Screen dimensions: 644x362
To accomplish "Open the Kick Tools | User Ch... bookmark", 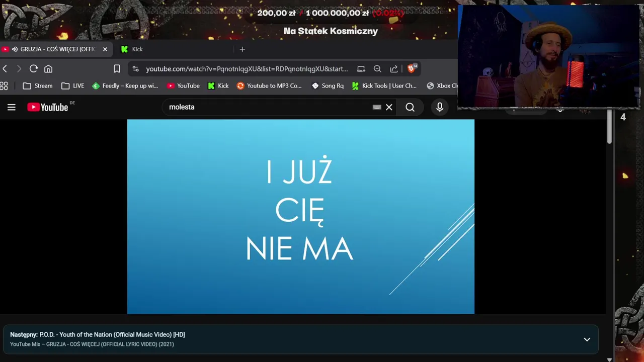I will 384,86.
